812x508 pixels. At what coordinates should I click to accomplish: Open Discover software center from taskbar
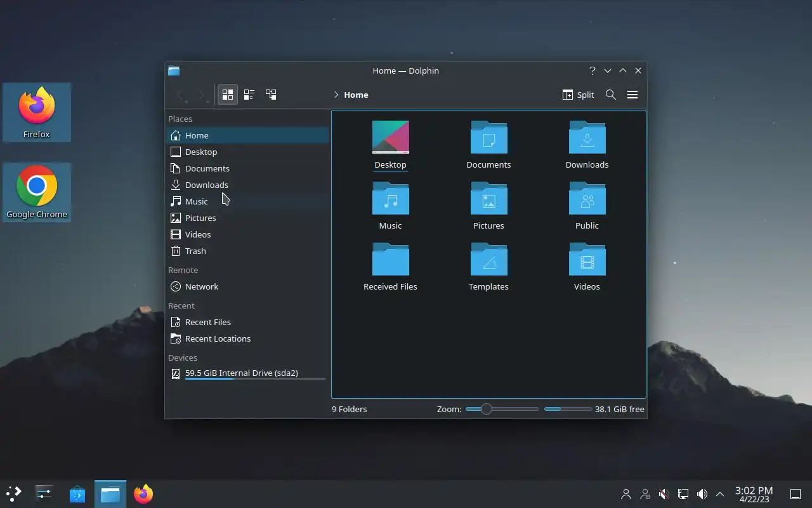(77, 493)
